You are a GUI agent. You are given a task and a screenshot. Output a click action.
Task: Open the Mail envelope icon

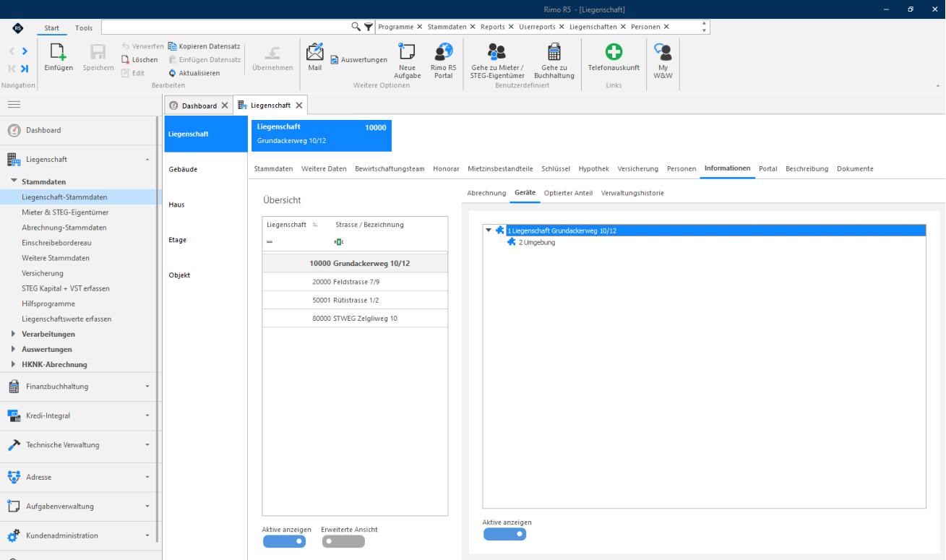(x=315, y=52)
